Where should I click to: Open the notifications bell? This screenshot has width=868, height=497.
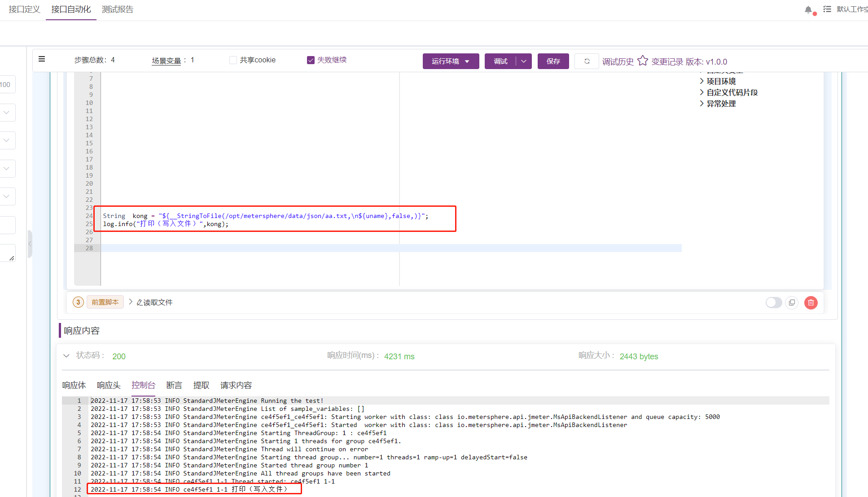tap(808, 9)
